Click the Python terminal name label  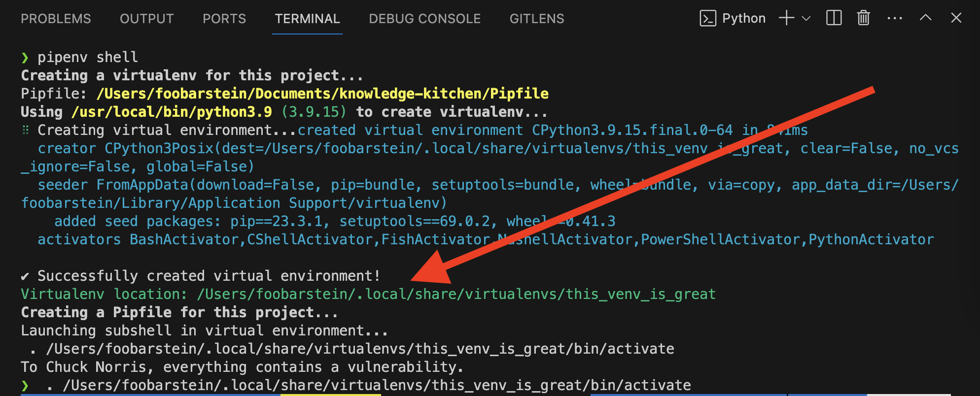click(x=744, y=18)
